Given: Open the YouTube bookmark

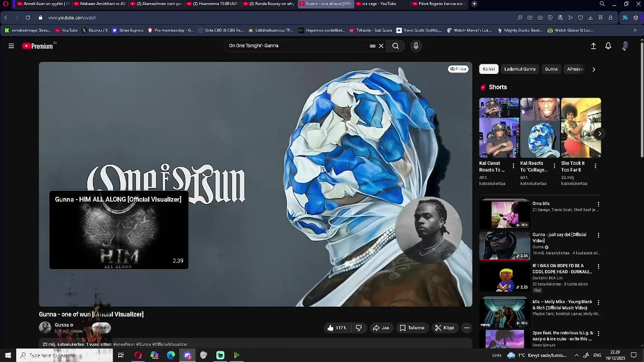Looking at the screenshot, I should click(66, 30).
